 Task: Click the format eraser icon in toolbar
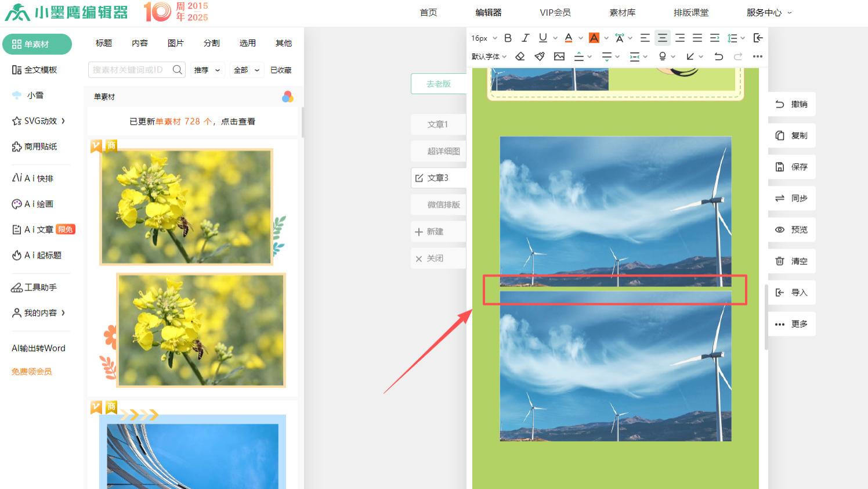pos(520,56)
